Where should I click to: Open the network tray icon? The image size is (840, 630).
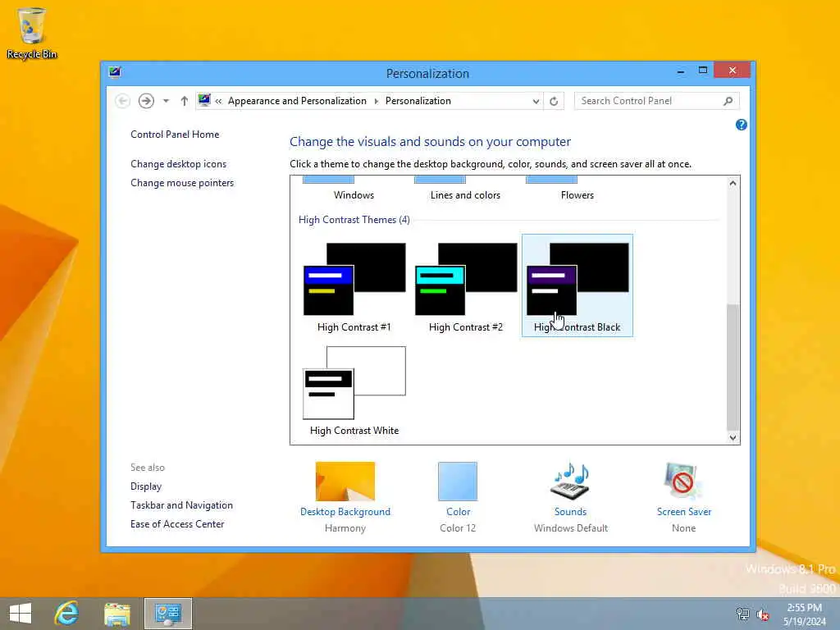(x=742, y=614)
